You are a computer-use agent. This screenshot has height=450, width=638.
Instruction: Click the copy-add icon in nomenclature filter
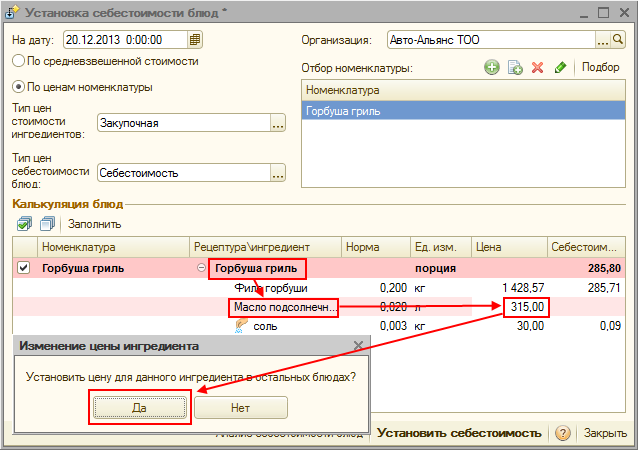click(515, 67)
